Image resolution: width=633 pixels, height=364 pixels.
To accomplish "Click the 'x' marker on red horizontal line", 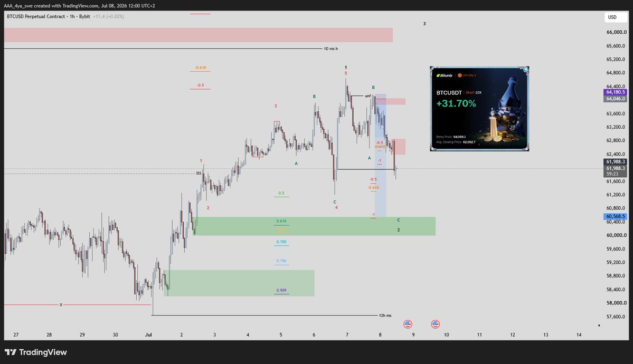I will coord(61,305).
